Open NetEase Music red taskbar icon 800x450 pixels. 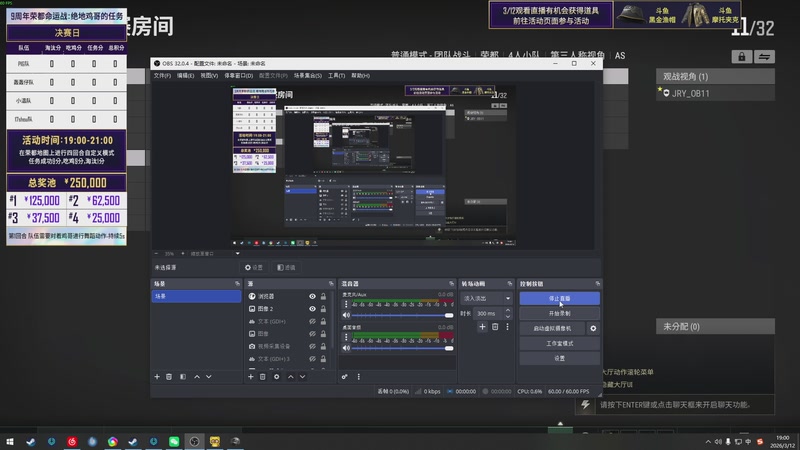[x=72, y=441]
